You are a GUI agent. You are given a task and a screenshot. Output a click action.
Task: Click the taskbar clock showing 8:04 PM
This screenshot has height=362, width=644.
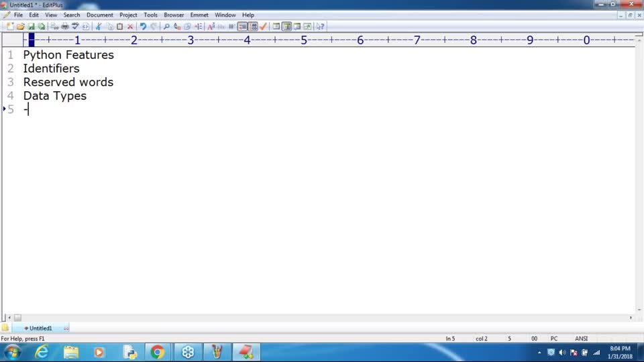[x=620, y=353]
